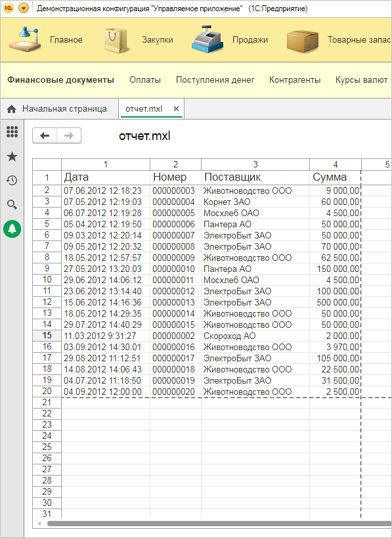The image size is (392, 538).
Task: Select cell 29.08.2012 11:12:51
Action: point(106,358)
